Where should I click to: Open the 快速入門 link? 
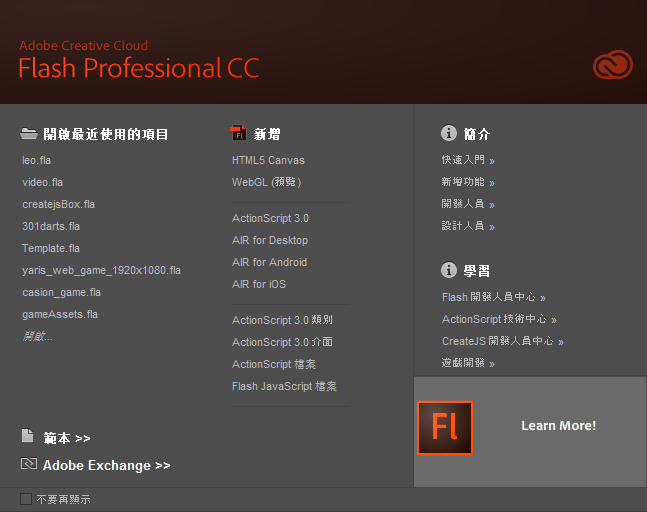pyautogui.click(x=468, y=160)
